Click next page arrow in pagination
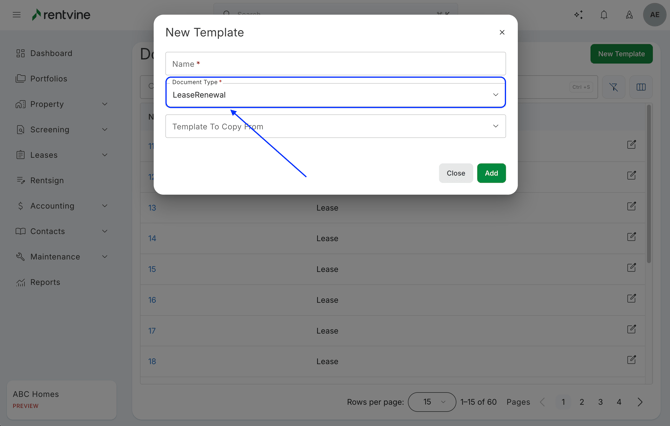 coord(640,402)
